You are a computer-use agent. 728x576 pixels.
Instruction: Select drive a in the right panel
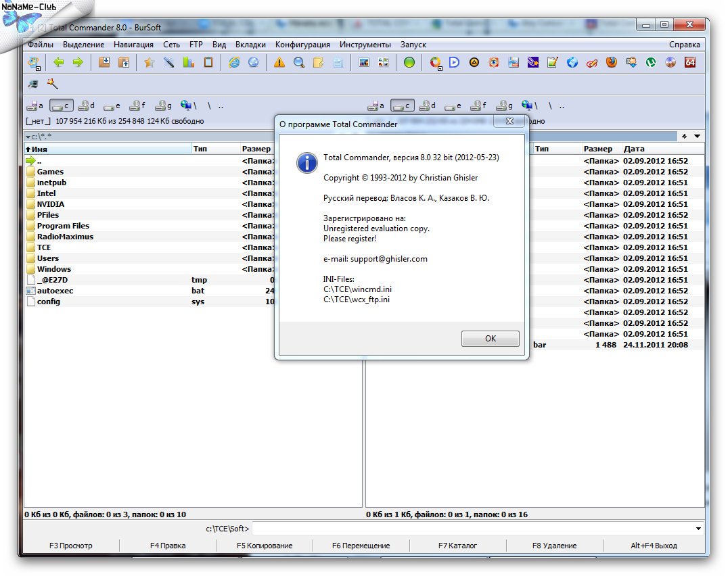[x=376, y=105]
